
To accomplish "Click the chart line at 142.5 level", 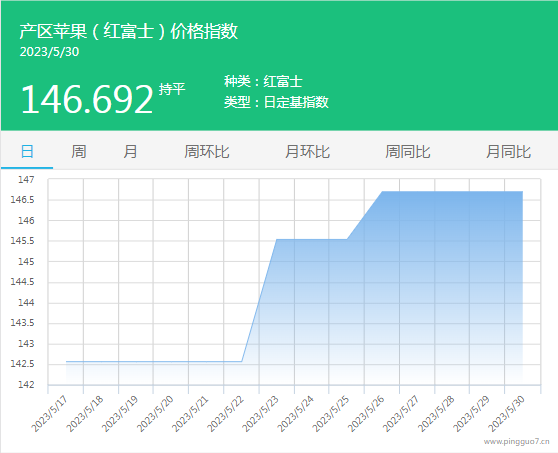I will tap(154, 362).
